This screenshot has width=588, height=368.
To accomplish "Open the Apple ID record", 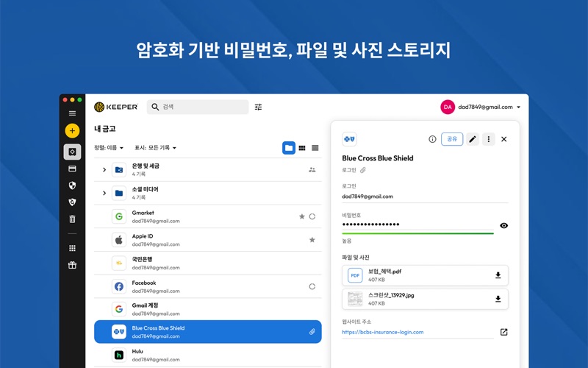I will pyautogui.click(x=208, y=240).
